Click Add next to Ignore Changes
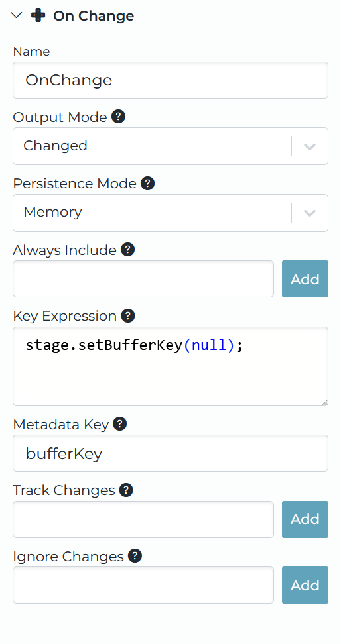The image size is (341, 644). [305, 585]
